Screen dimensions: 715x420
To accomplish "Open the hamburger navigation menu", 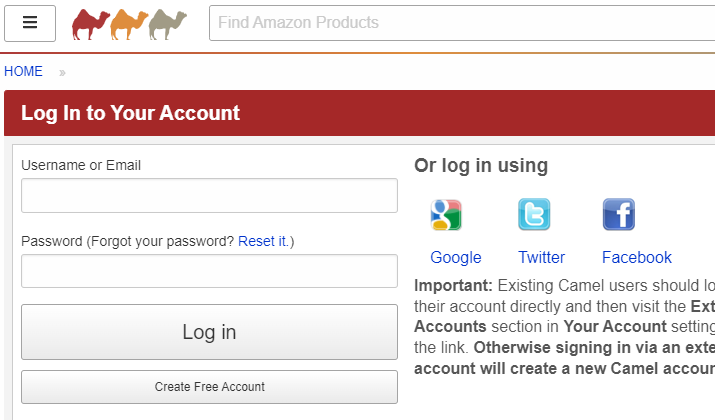I will pyautogui.click(x=30, y=23).
